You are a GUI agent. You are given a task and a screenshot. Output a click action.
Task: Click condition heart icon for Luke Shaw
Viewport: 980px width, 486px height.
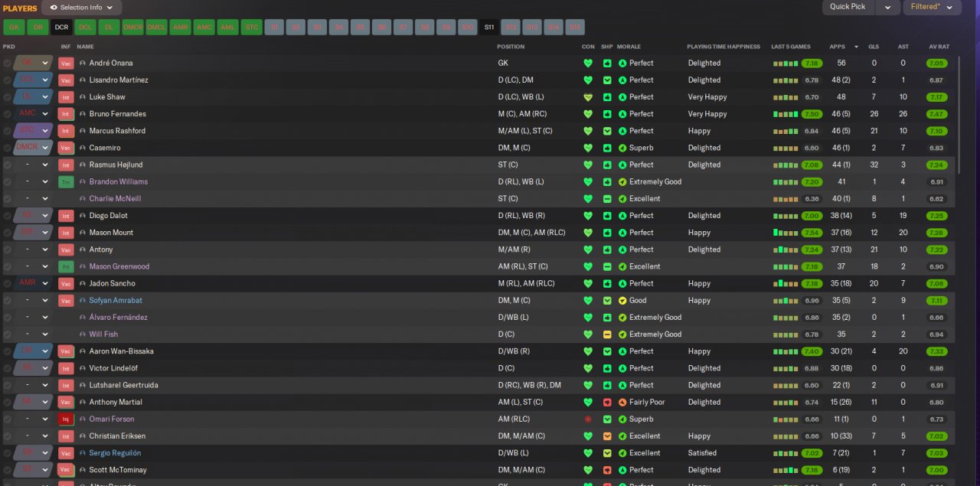588,97
